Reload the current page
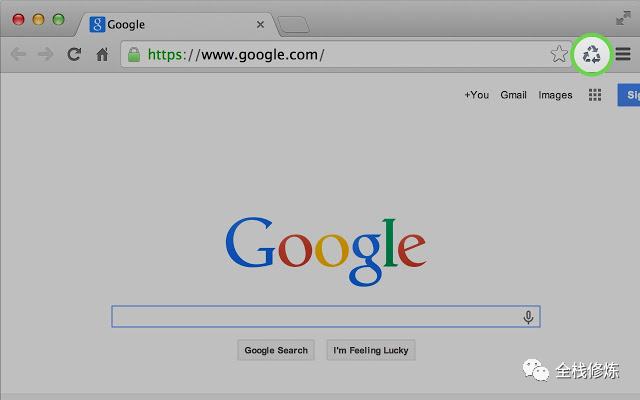 74,54
